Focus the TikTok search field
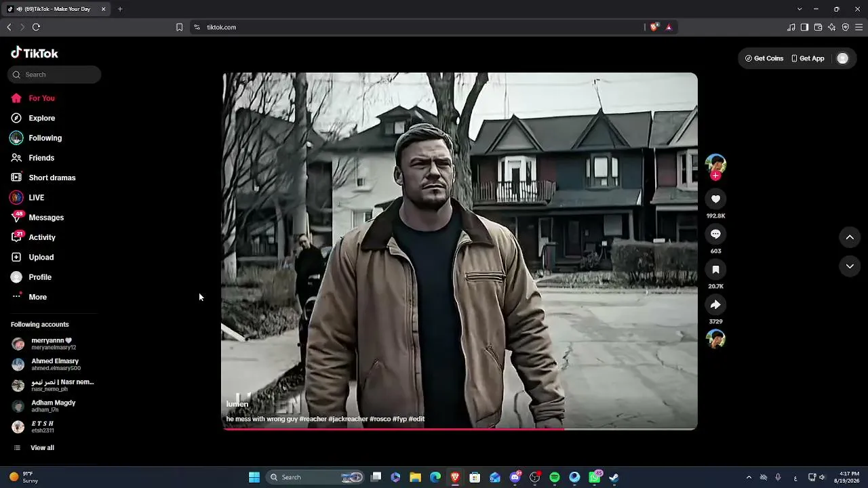868x488 pixels. pyautogui.click(x=54, y=75)
